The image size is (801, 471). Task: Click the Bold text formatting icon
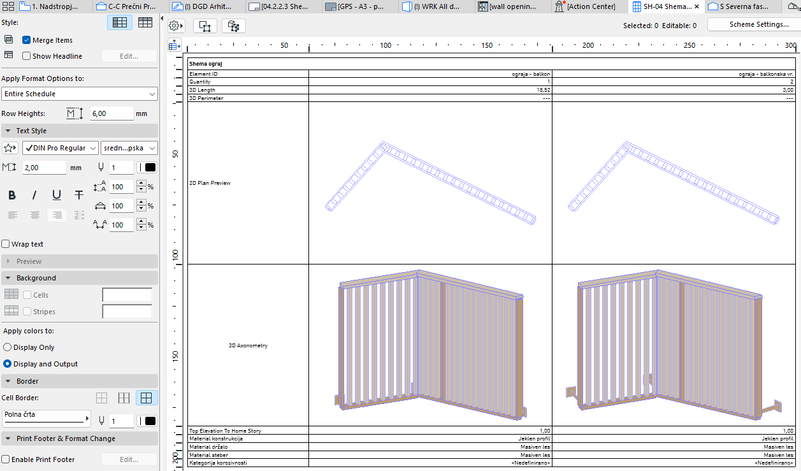coord(13,195)
